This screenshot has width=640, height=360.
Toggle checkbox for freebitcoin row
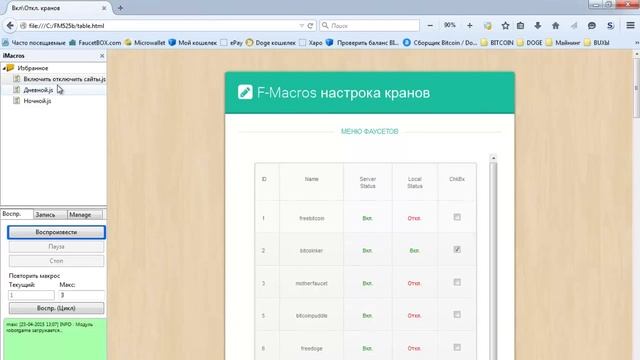pyautogui.click(x=457, y=217)
